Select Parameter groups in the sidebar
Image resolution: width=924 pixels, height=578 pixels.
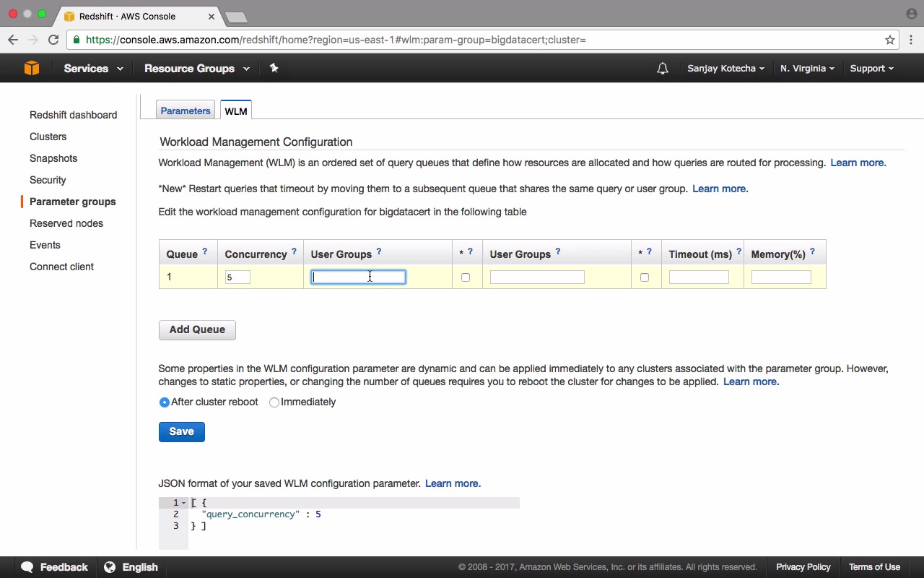point(73,202)
